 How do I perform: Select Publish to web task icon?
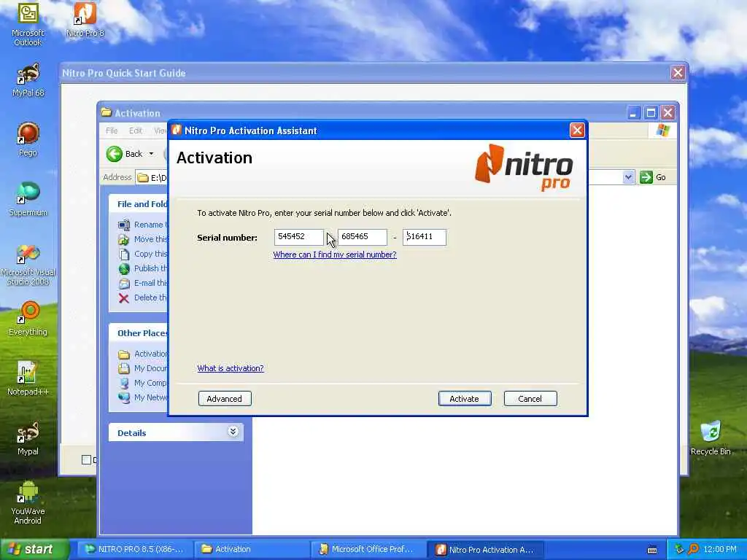pos(124,268)
